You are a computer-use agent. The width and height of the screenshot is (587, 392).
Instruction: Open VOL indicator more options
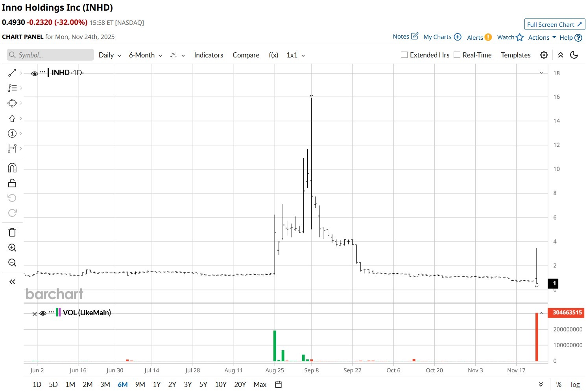click(51, 312)
